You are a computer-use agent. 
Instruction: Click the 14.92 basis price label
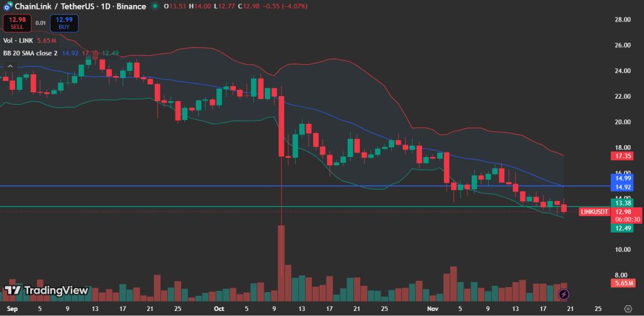pyautogui.click(x=621, y=187)
